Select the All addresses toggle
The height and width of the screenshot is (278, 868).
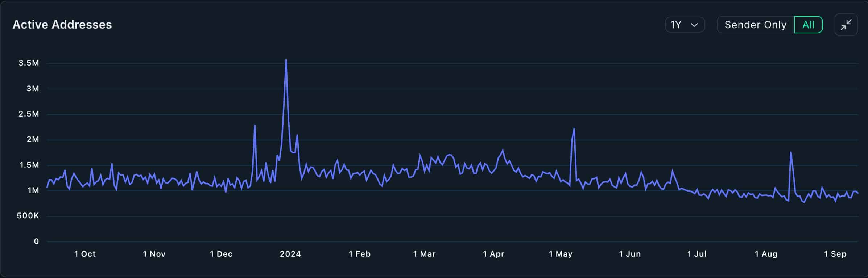coord(809,25)
